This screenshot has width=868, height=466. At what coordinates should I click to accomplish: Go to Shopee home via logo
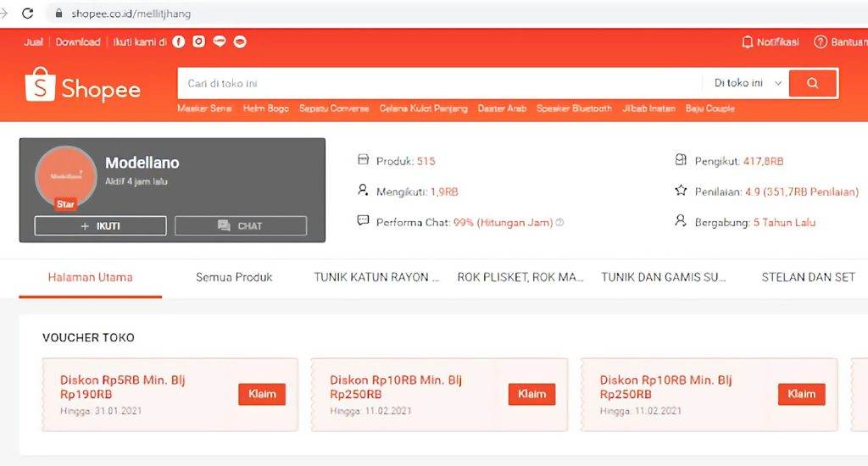click(x=82, y=86)
